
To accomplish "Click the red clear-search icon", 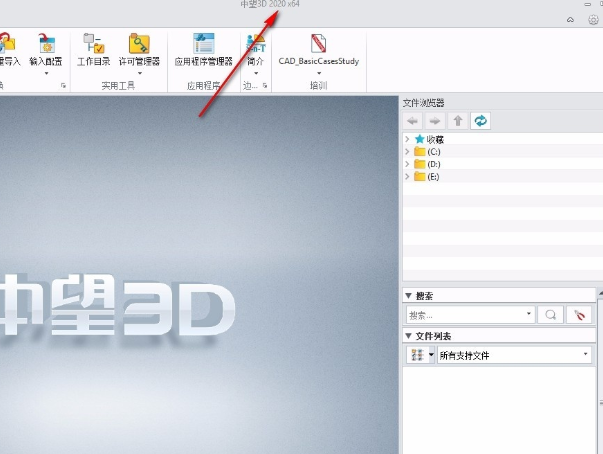I will (579, 314).
